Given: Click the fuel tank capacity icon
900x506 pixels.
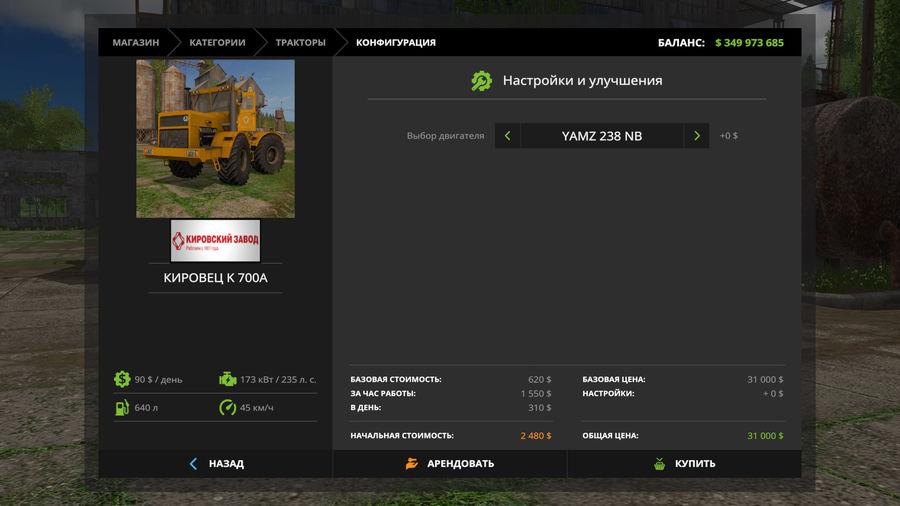Looking at the screenshot, I should [x=122, y=407].
